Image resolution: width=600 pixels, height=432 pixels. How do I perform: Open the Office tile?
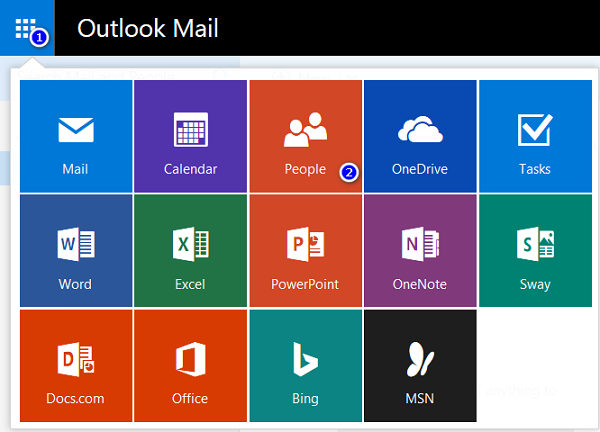point(191,366)
